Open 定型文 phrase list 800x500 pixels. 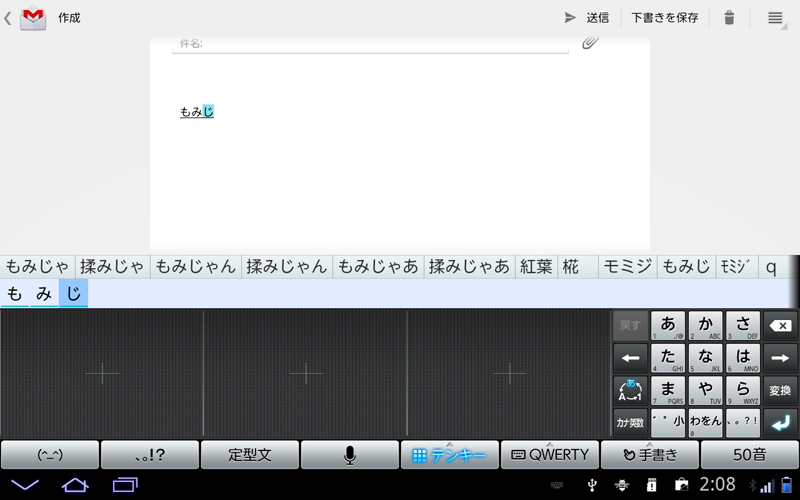[x=250, y=455]
